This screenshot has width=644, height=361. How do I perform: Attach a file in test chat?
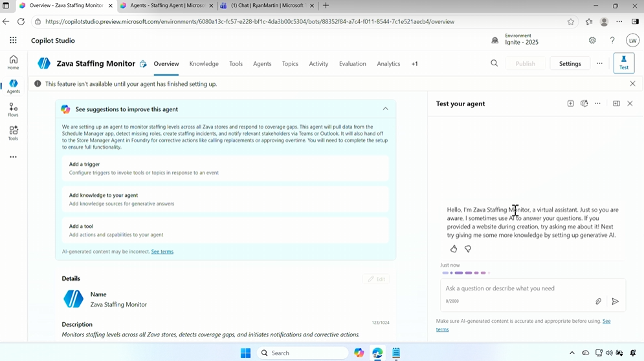tap(599, 301)
